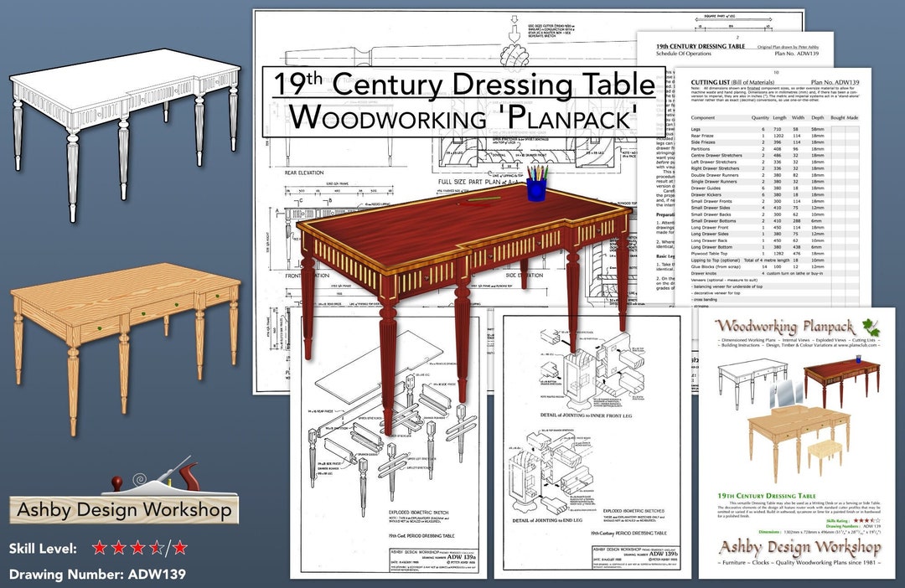Click the www.plansclub.com link on the brochure
Image resolution: width=905 pixels, height=588 pixels.
click(x=857, y=345)
